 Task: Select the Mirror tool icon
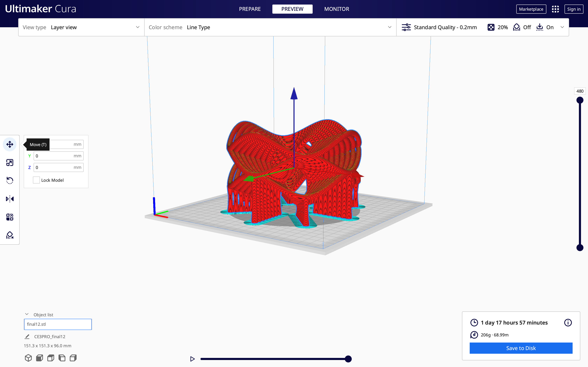coord(10,199)
